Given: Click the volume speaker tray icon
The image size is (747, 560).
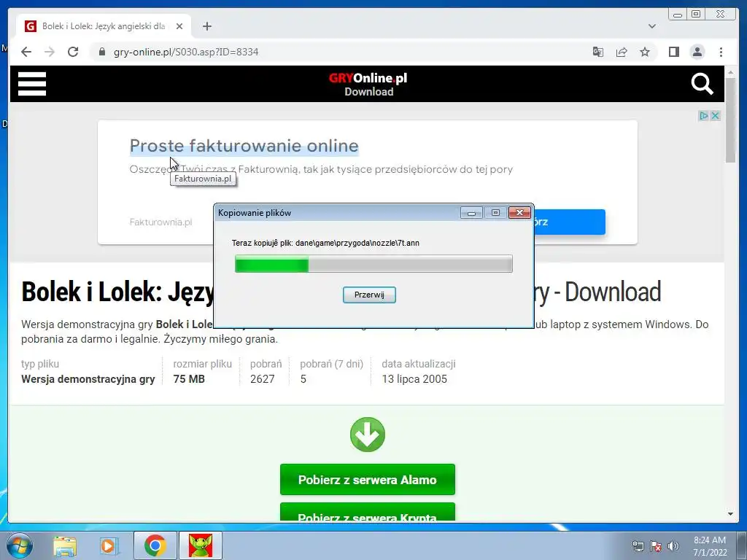Looking at the screenshot, I should [673, 546].
